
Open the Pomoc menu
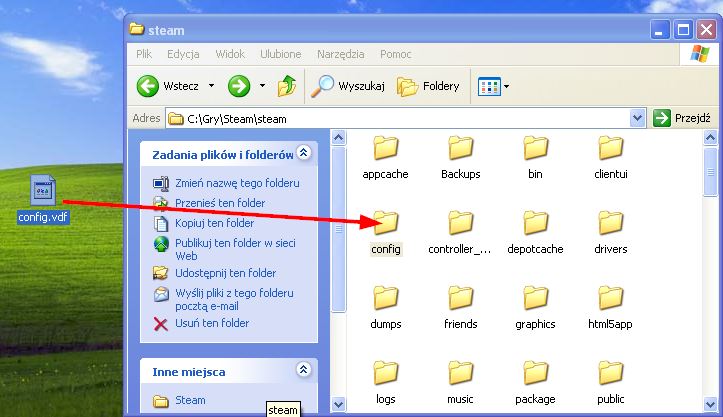pos(396,54)
